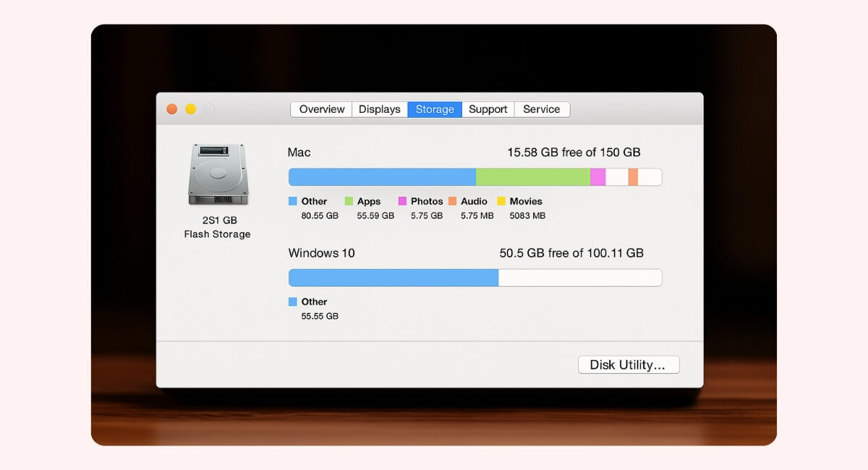Image resolution: width=868 pixels, height=470 pixels.
Task: Switch to the Overview tab
Action: click(x=322, y=109)
